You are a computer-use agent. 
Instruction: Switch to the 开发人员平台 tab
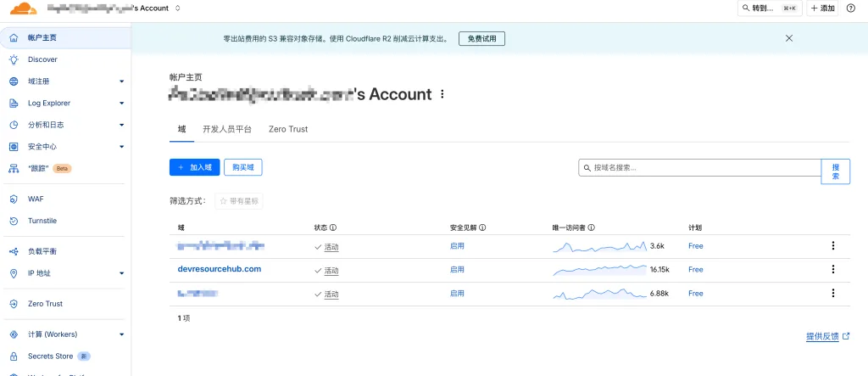(227, 129)
